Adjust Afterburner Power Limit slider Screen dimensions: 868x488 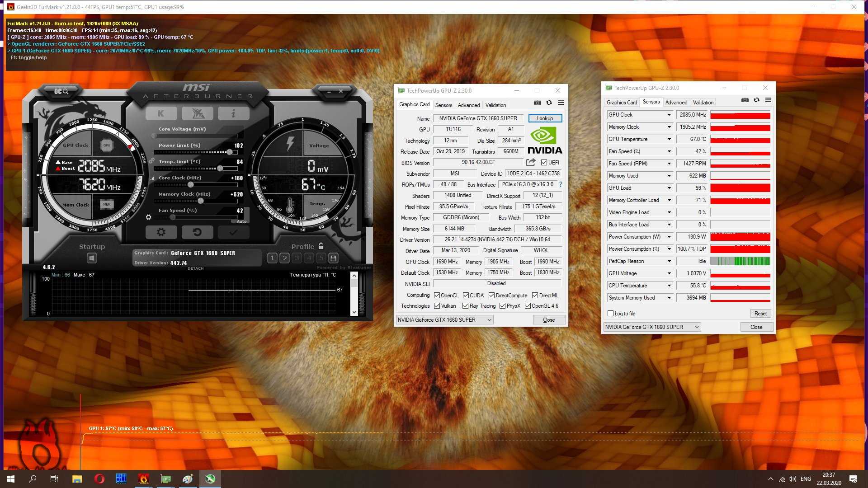230,152
